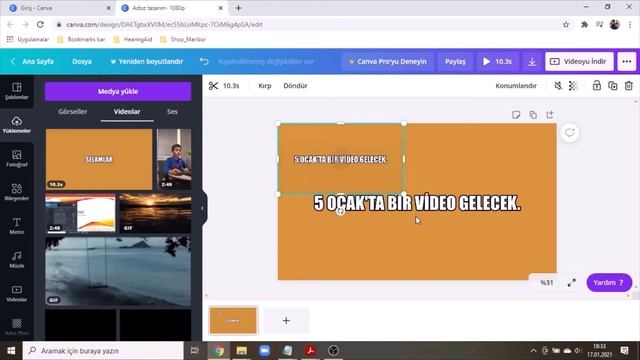Open the Bileşenler sidebar panel

pyautogui.click(x=17, y=192)
